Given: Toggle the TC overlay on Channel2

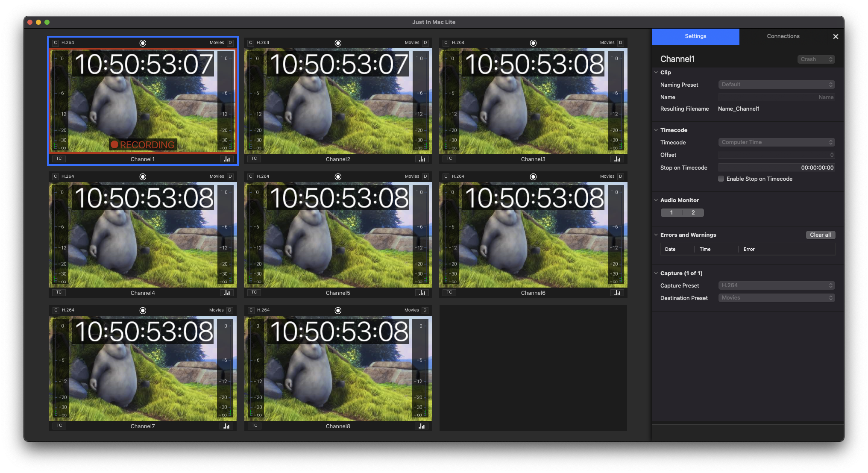Looking at the screenshot, I should (x=254, y=159).
